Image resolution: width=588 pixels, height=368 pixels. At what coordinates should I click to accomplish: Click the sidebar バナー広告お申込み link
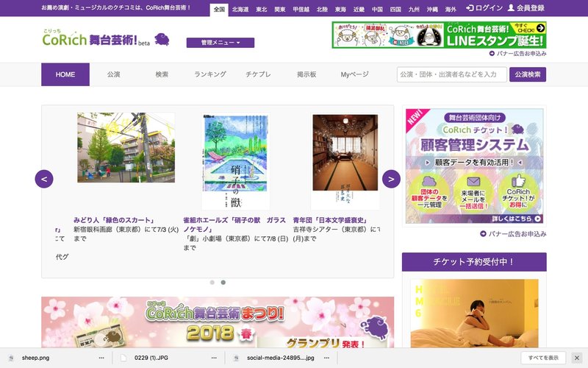tap(513, 234)
